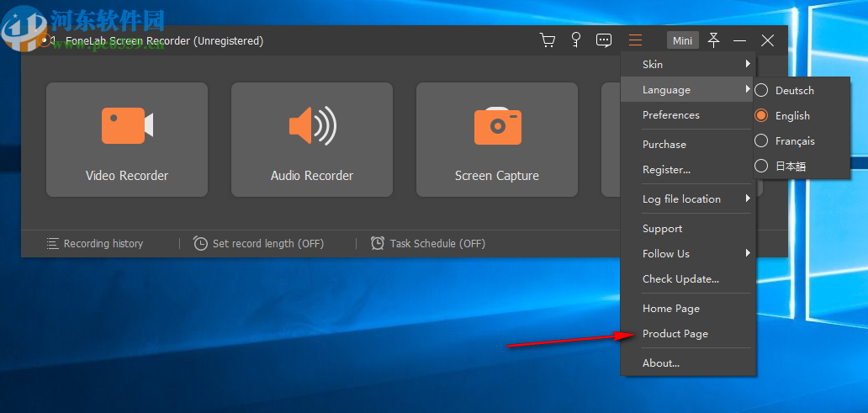
Task: Click the orange camcorder icon
Action: pyautogui.click(x=127, y=125)
